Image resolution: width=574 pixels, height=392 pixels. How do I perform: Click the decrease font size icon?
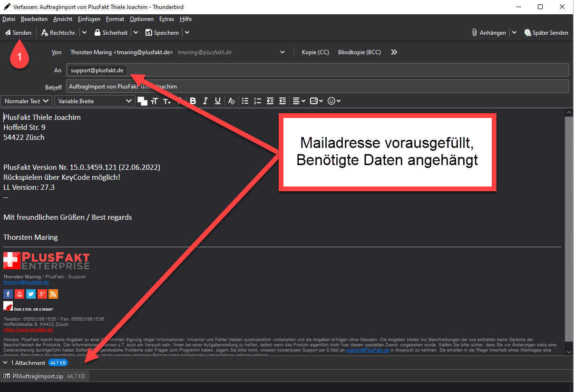(x=166, y=101)
